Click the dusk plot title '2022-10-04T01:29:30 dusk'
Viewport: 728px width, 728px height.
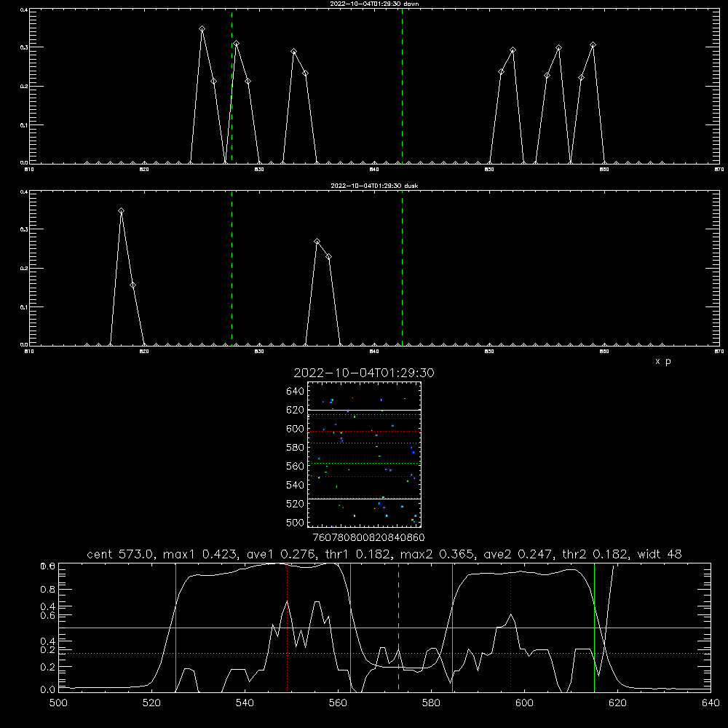(x=374, y=186)
